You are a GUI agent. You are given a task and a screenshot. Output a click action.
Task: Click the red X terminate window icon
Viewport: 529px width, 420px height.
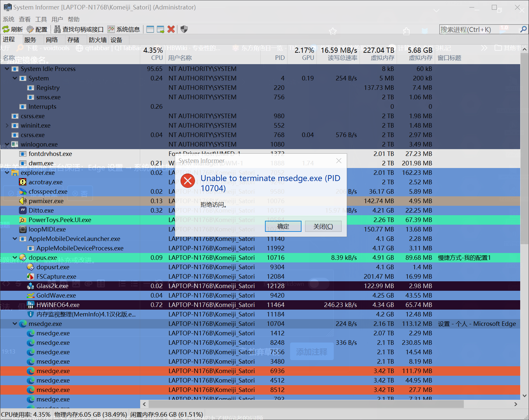coord(171,29)
